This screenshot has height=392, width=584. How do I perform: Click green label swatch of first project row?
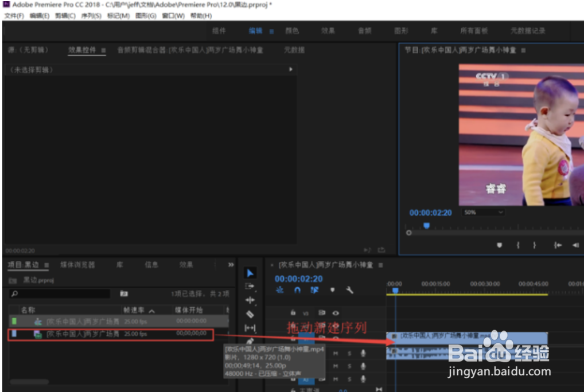tap(14, 321)
